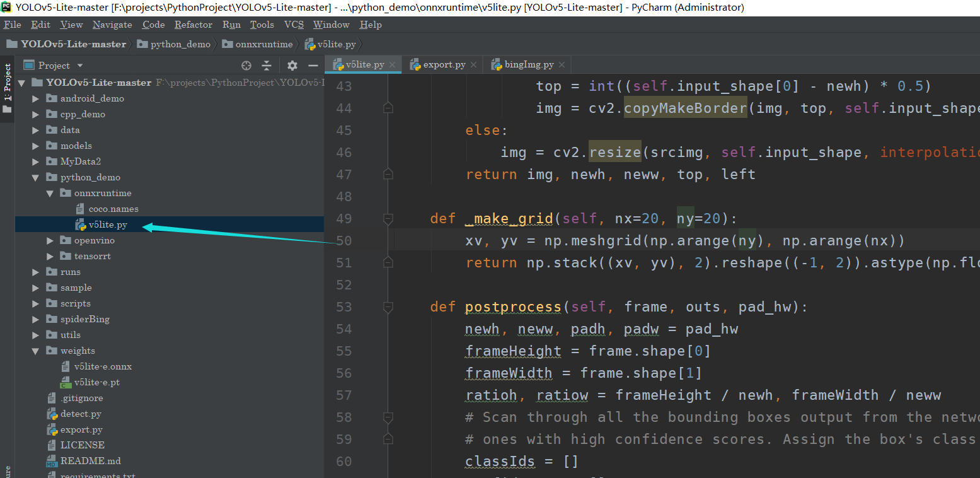This screenshot has height=478, width=980.
Task: Open the Tools menu
Action: point(262,25)
